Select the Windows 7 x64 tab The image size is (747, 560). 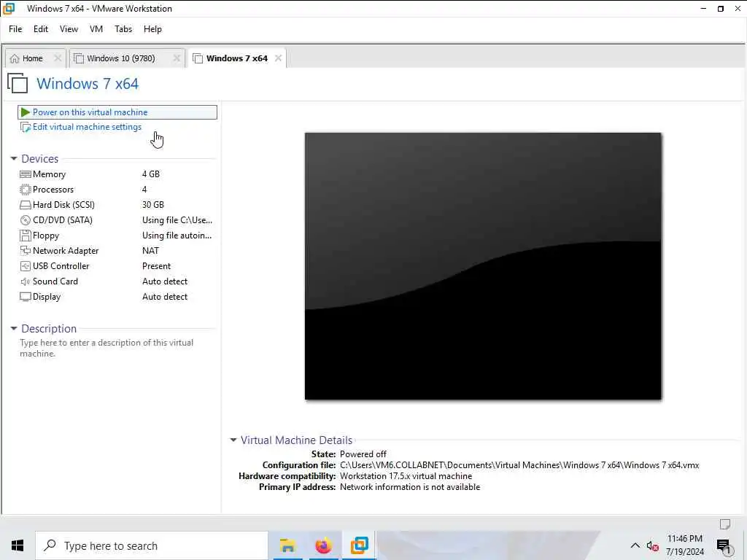pyautogui.click(x=237, y=58)
